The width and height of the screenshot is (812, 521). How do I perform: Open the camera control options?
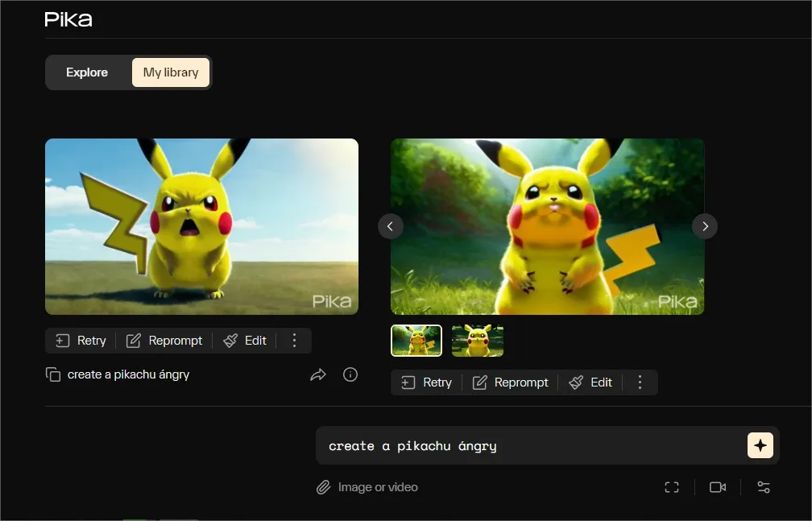[x=718, y=487]
